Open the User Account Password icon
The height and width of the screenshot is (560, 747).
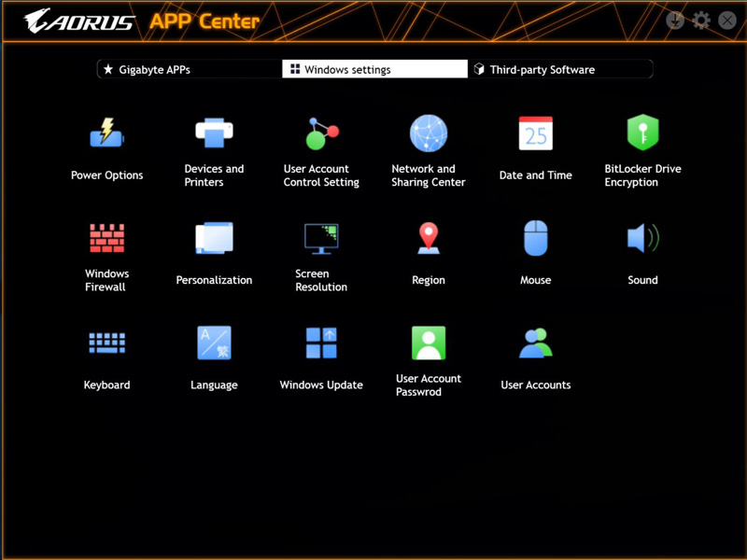pyautogui.click(x=429, y=343)
